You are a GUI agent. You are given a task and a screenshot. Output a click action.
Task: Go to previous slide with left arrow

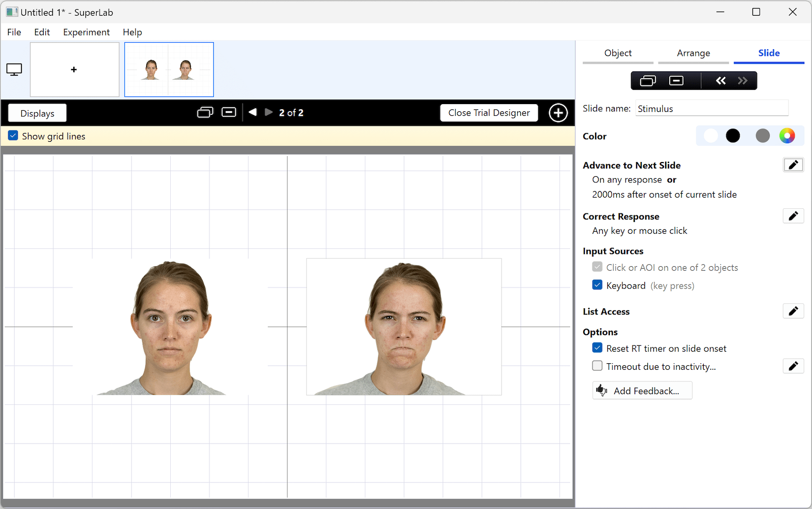[253, 112]
